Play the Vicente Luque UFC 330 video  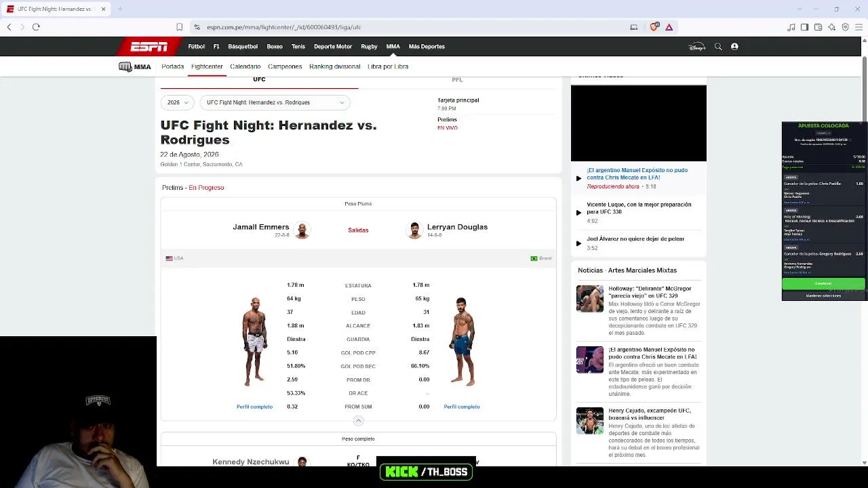(637, 212)
